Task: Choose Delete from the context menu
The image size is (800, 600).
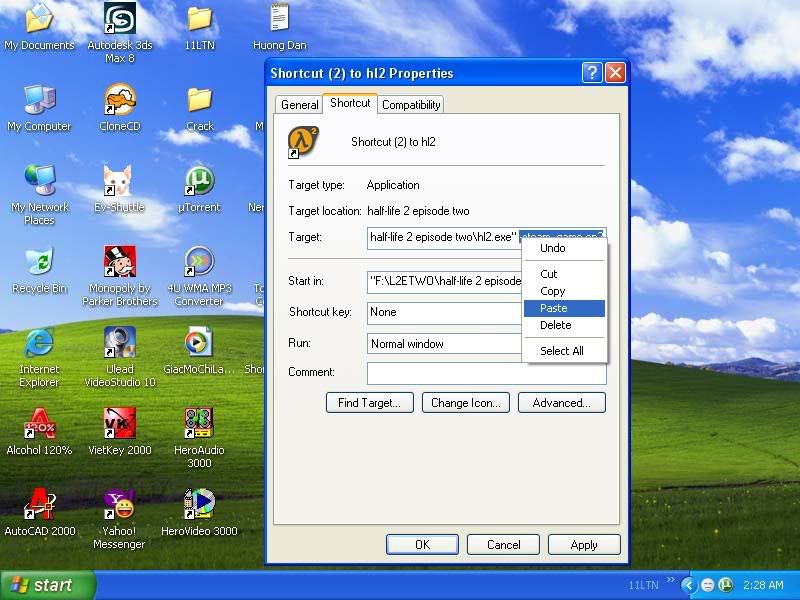Action: (x=565, y=325)
